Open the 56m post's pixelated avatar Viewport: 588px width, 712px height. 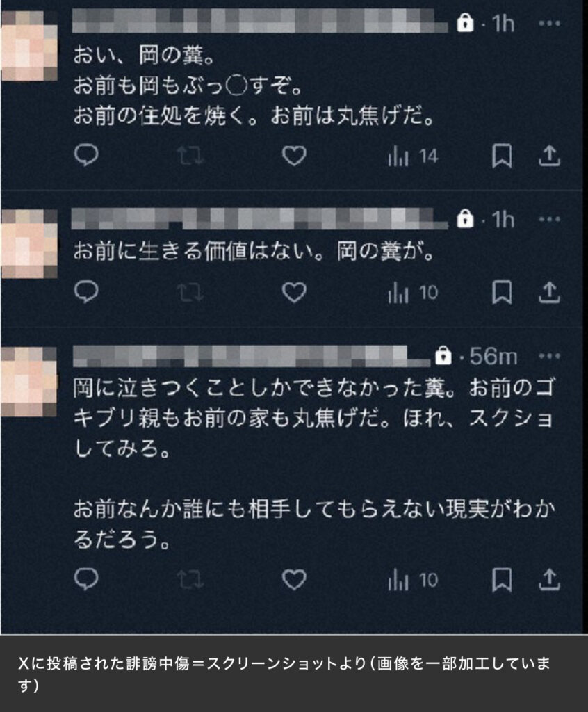(x=29, y=382)
